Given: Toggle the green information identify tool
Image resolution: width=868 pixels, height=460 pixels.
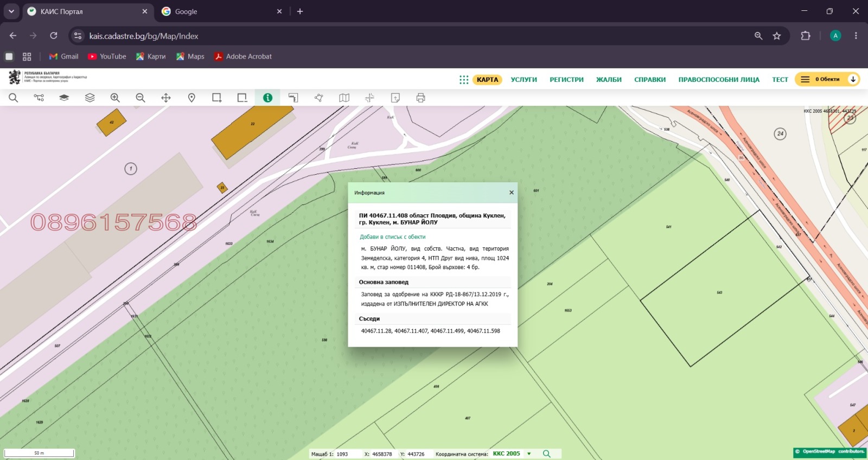Looking at the screenshot, I should click(x=267, y=98).
